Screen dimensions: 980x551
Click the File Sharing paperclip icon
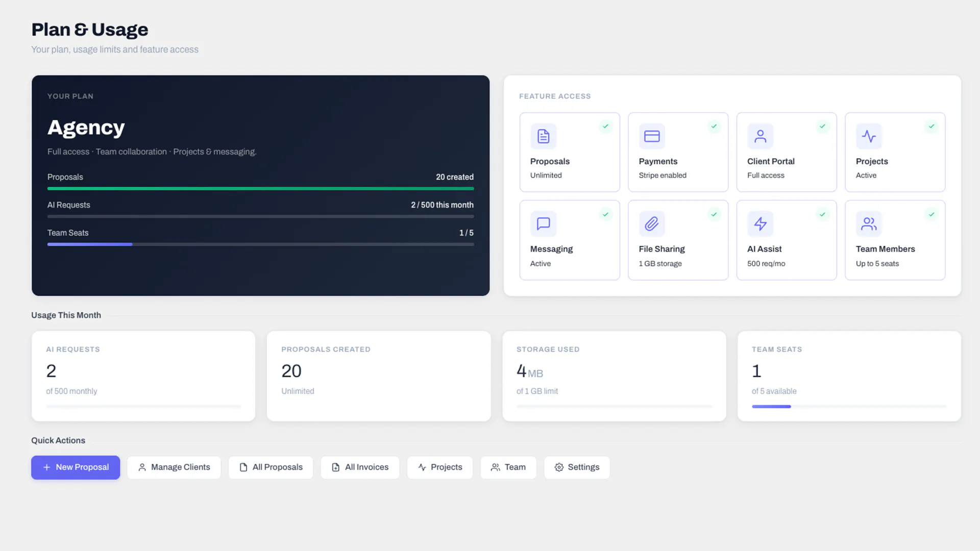[652, 223]
